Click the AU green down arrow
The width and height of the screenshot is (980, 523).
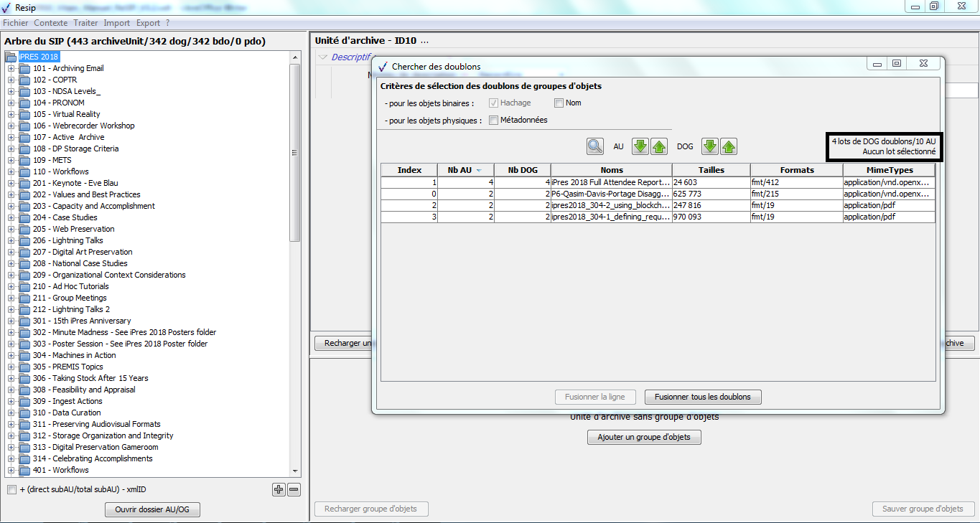click(x=640, y=146)
